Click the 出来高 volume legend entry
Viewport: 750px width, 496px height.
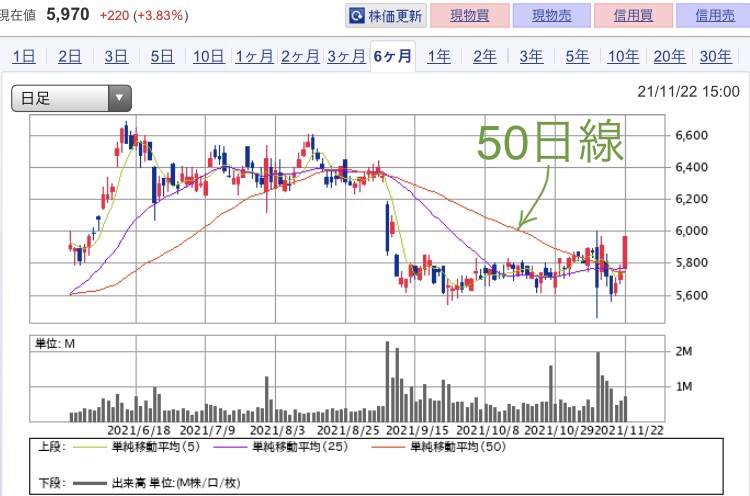tap(176, 483)
